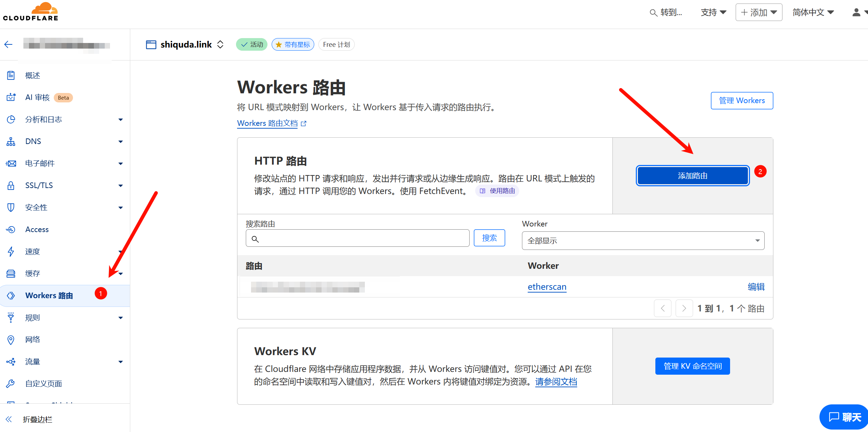Open user account profile icon
Image resolution: width=868 pixels, height=432 pixels.
856,13
